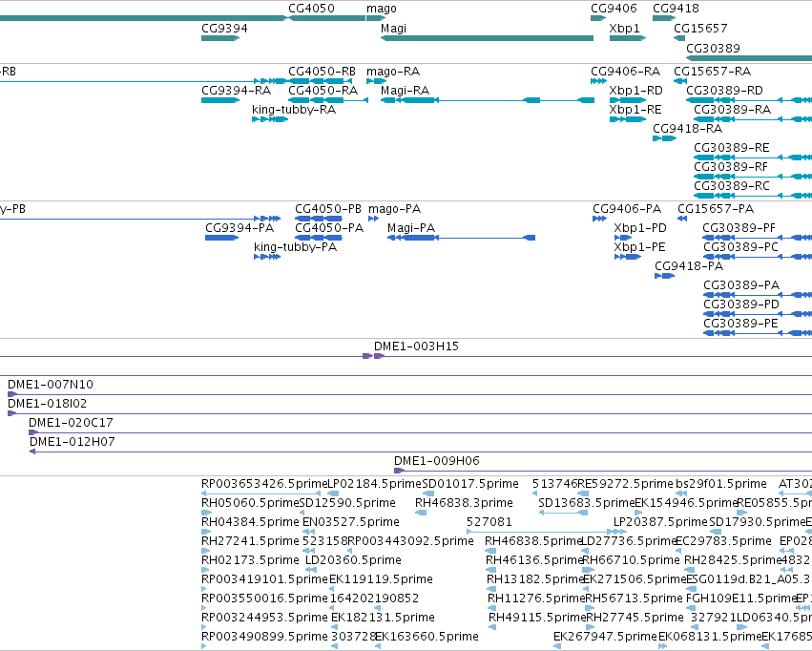Select the CG4050-PA protein label

pyautogui.click(x=329, y=228)
